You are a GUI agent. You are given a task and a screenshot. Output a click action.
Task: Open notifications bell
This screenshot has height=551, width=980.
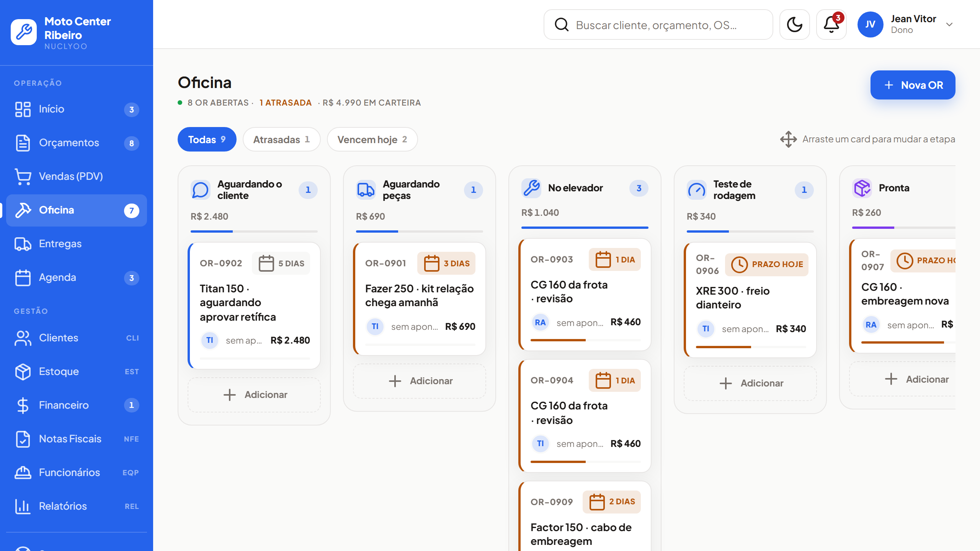831,24
